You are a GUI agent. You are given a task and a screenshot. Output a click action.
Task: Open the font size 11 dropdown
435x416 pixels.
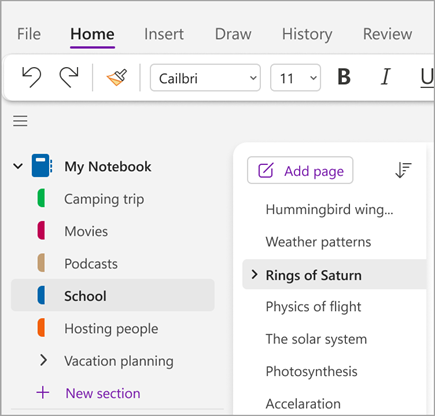tap(295, 78)
